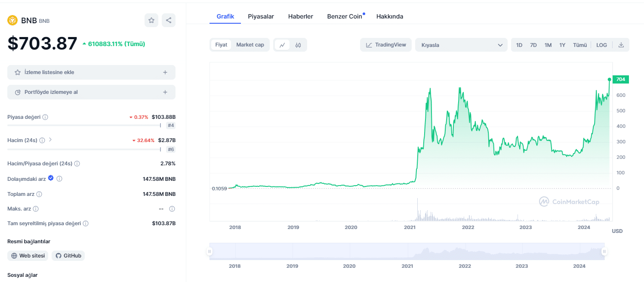Click the USD currency label
Image resolution: width=644 pixels, height=282 pixels.
tap(617, 231)
